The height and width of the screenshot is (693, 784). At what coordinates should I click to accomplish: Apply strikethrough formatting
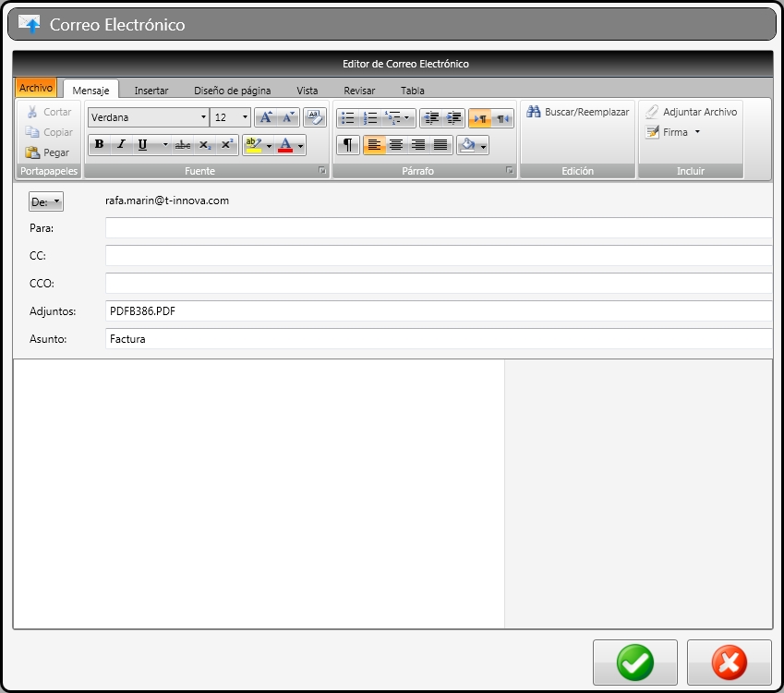pos(183,145)
